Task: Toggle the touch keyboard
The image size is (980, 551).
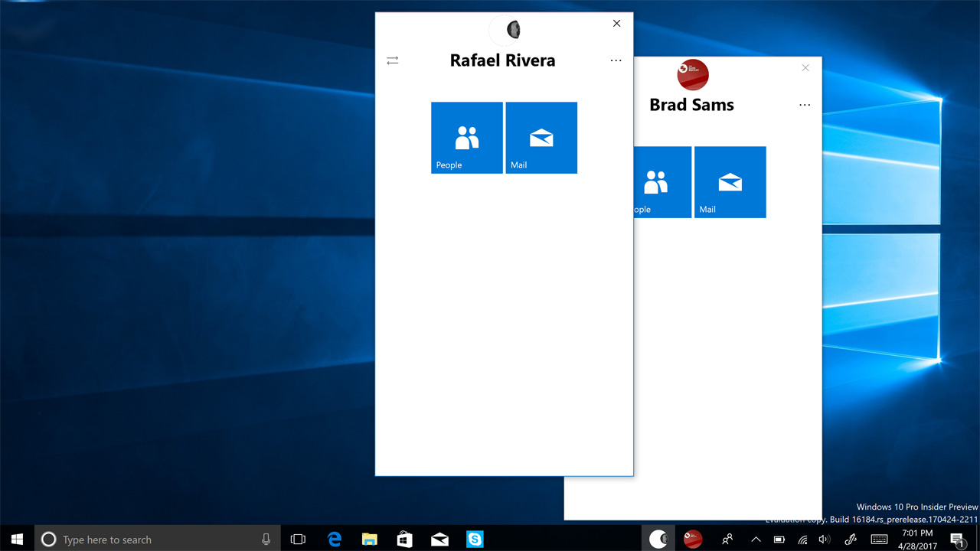Action: tap(879, 540)
